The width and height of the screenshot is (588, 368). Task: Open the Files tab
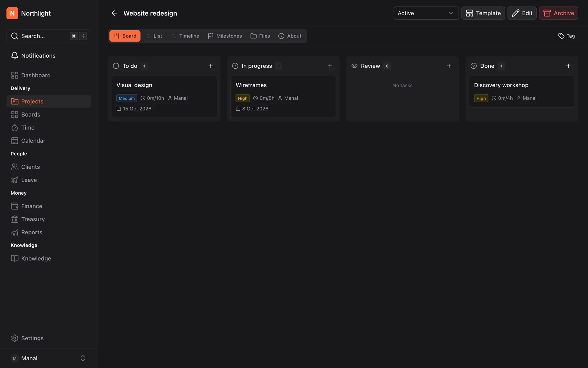260,36
